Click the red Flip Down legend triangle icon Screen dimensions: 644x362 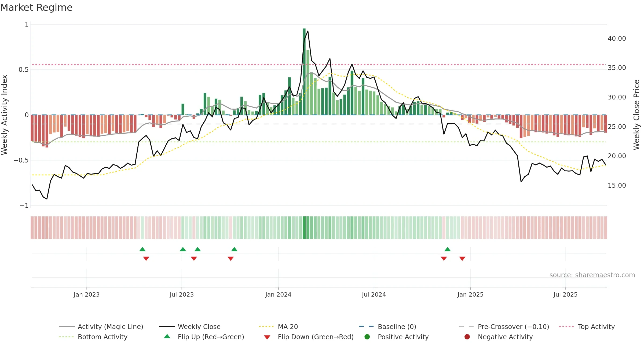coord(267,337)
